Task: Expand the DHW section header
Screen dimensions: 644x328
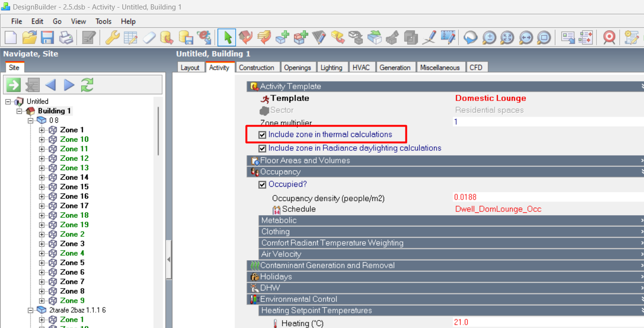Action: [x=445, y=288]
